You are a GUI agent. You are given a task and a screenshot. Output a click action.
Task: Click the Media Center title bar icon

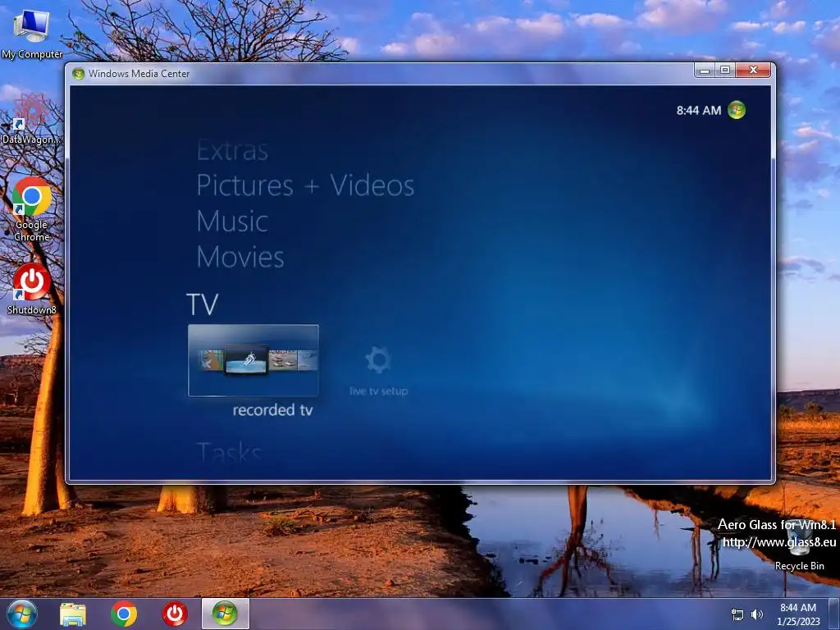[78, 73]
